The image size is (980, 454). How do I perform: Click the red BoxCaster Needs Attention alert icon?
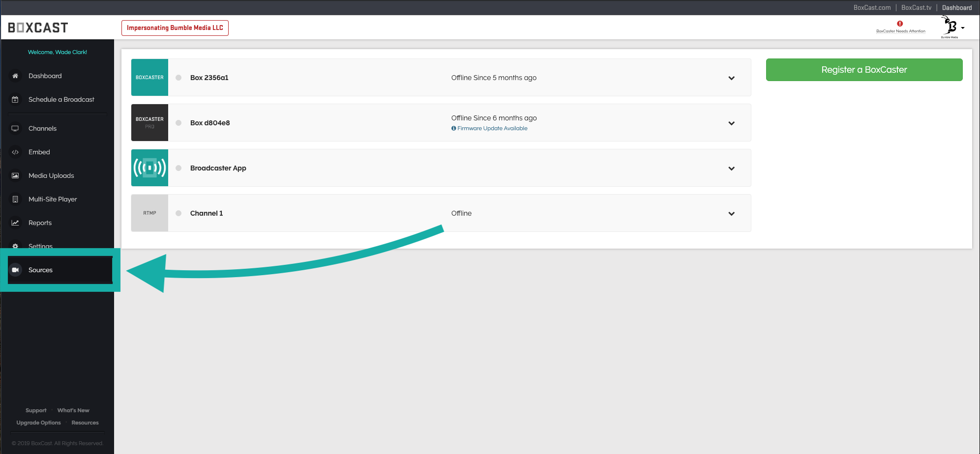900,24
